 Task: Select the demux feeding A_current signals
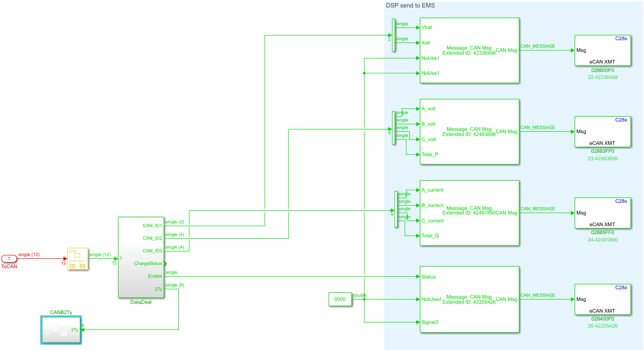396,209
